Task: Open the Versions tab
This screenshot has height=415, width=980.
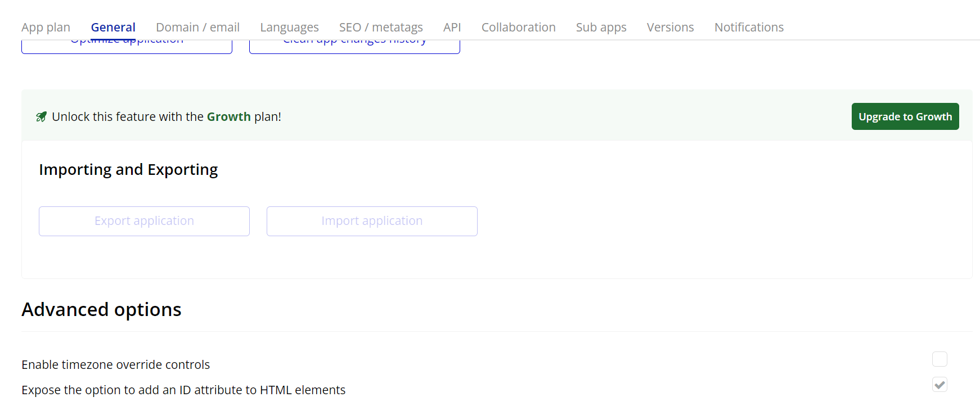Action: pyautogui.click(x=670, y=28)
